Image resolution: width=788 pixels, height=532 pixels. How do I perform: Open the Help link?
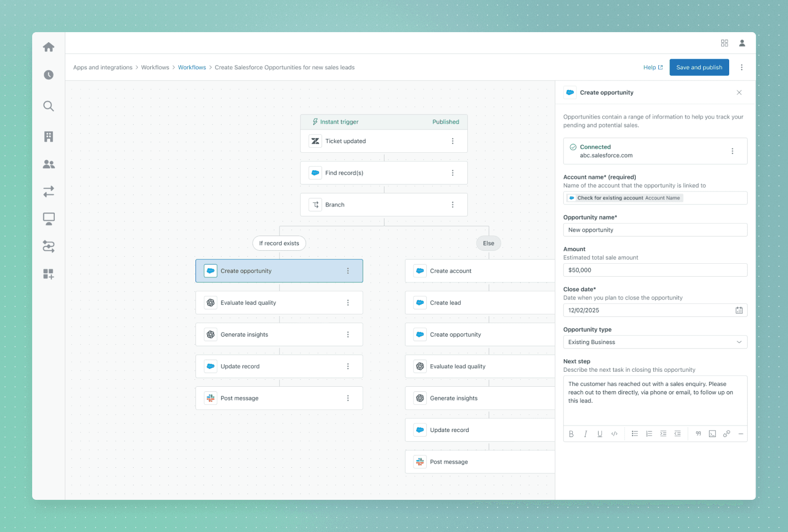tap(653, 67)
